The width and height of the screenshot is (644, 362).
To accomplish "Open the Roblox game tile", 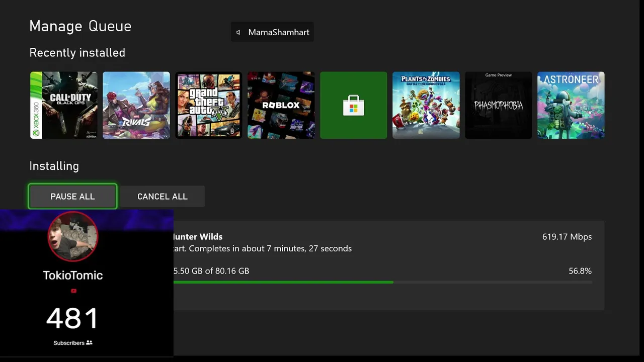I will 281,105.
